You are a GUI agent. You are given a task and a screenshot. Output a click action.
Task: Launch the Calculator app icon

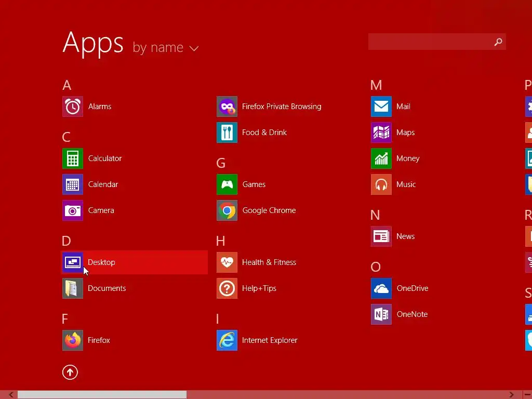[73, 158]
